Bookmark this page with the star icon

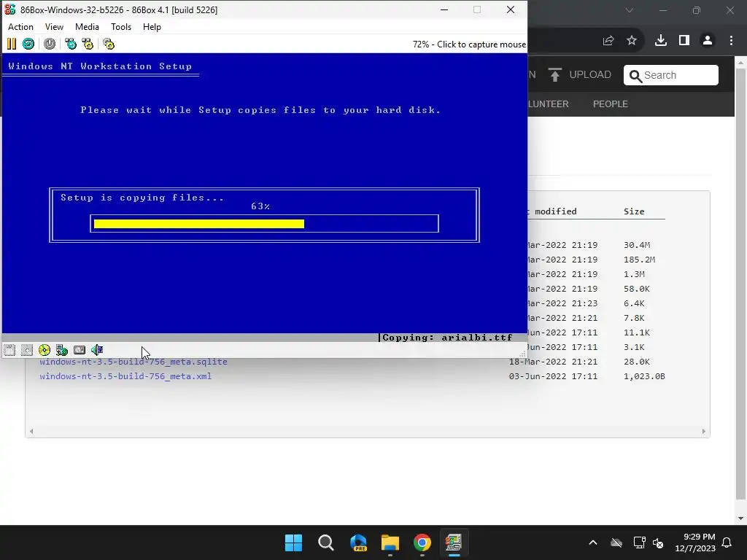pos(632,41)
